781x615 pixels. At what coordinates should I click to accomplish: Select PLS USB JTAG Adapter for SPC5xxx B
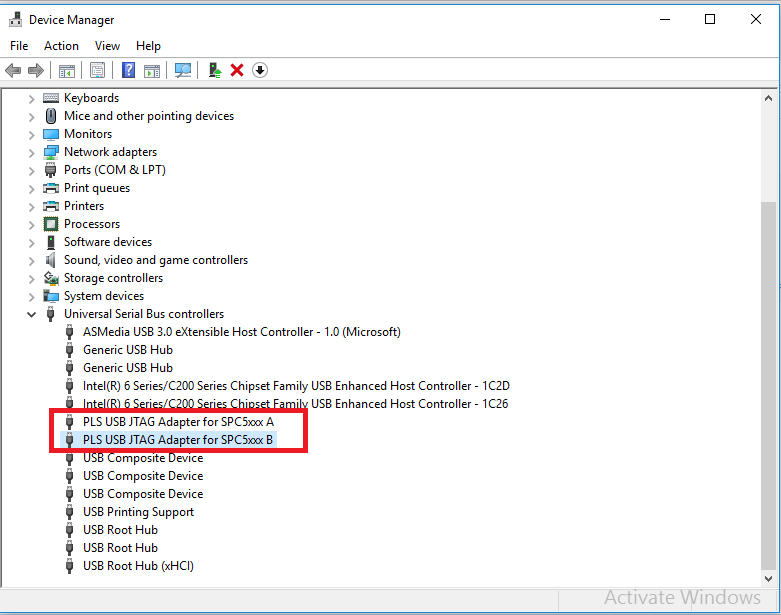click(x=178, y=440)
